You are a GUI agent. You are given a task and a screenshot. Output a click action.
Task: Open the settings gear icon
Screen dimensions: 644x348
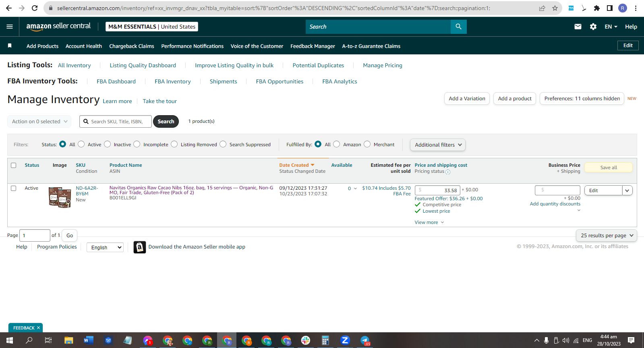click(593, 27)
